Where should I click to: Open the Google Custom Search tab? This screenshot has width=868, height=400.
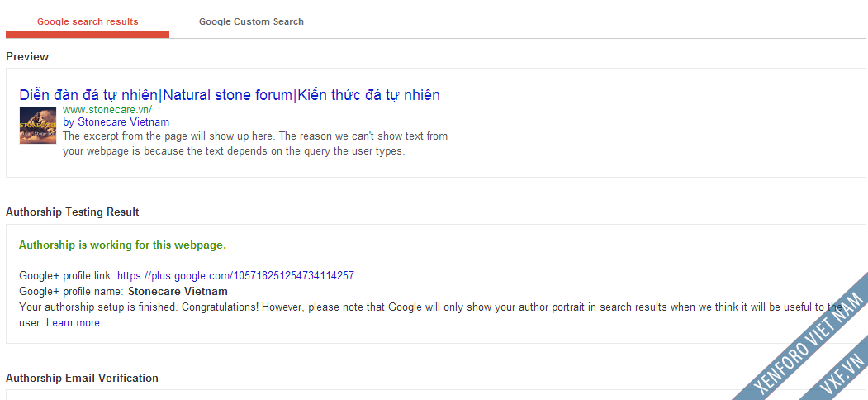[251, 21]
